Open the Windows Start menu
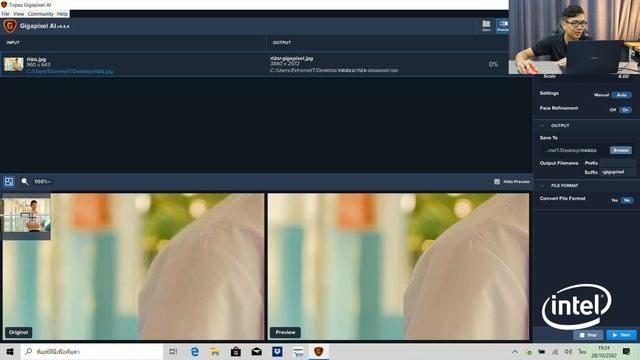The image size is (640, 360). coord(10,351)
